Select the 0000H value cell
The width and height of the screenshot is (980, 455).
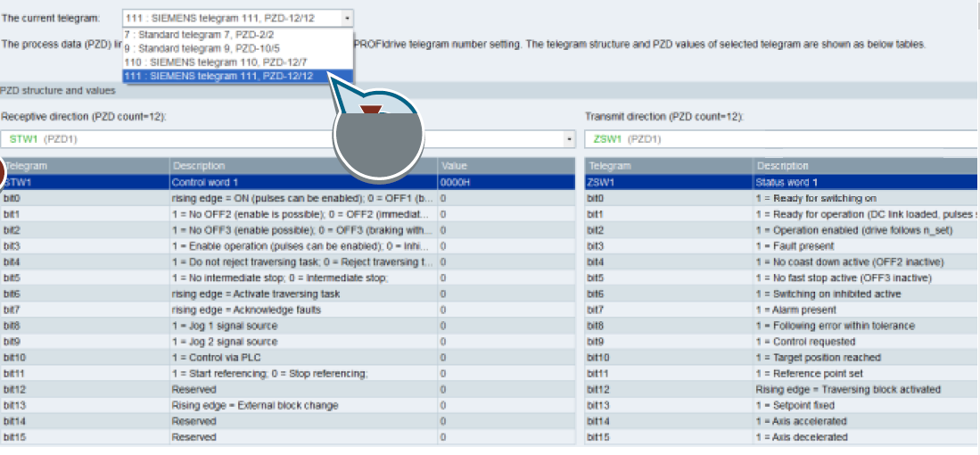point(506,183)
